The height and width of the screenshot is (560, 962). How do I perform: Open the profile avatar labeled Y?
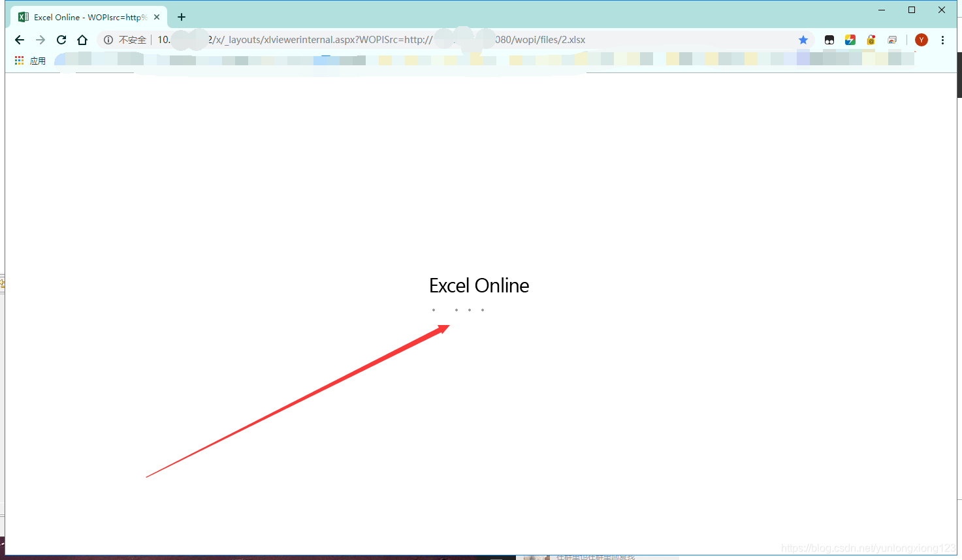click(922, 40)
